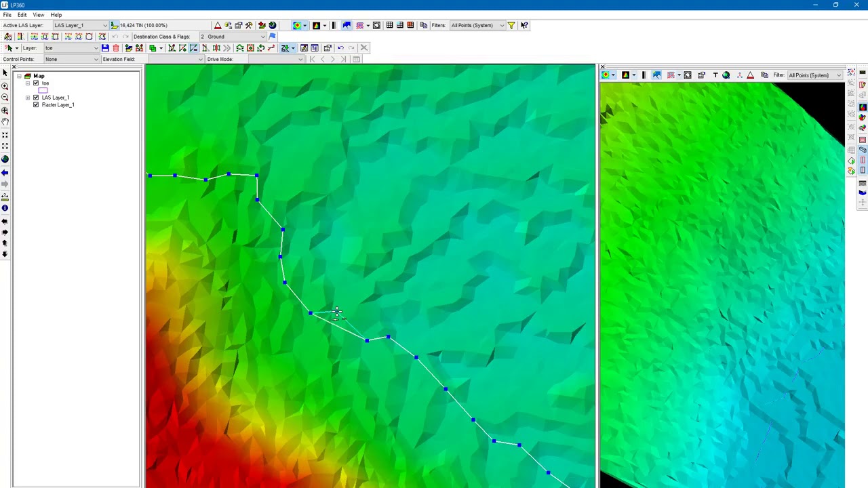Select the Zoom In magnifier tool

tap(5, 86)
